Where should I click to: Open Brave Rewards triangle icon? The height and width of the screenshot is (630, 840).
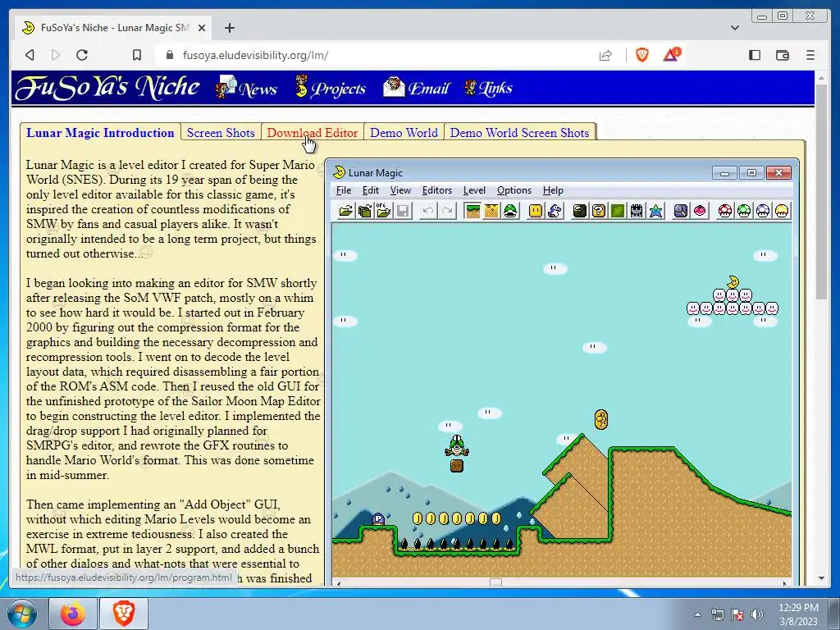click(x=672, y=55)
